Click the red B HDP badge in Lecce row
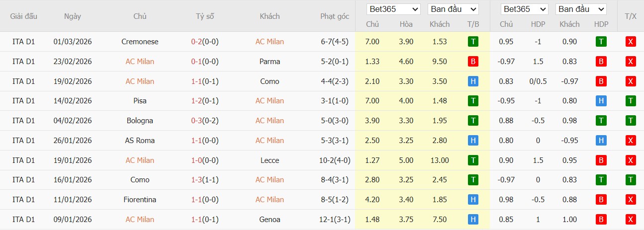644x230 pixels. (601, 160)
